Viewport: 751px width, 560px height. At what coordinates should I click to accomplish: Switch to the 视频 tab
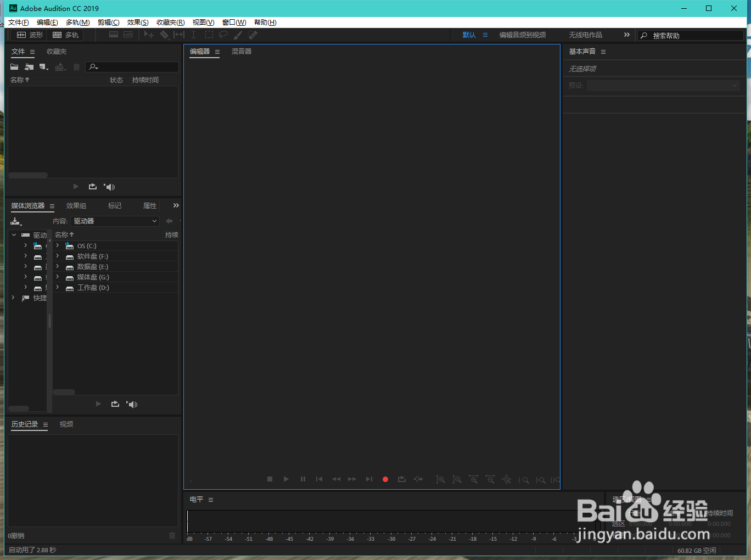(x=66, y=424)
